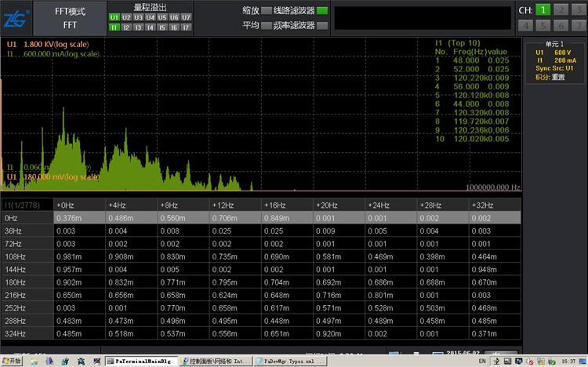Toggle the 频率滤波器 frequency filter indicator

click(x=321, y=25)
